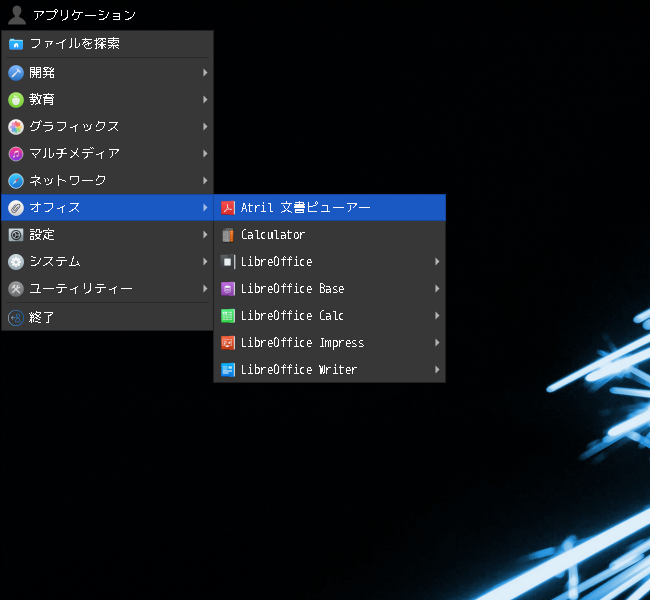Screen dimensions: 650x600
Task: Expand the ネットワーク submenu arrow
Action: [205, 180]
